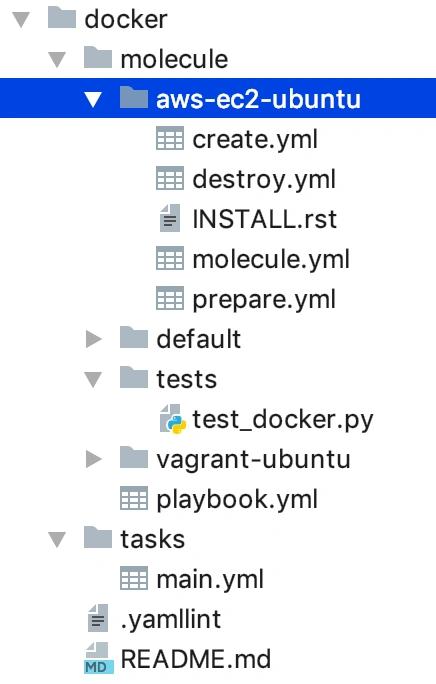Select the vagrant-ubuntu folder name
This screenshot has height=684, width=436.
[253, 460]
